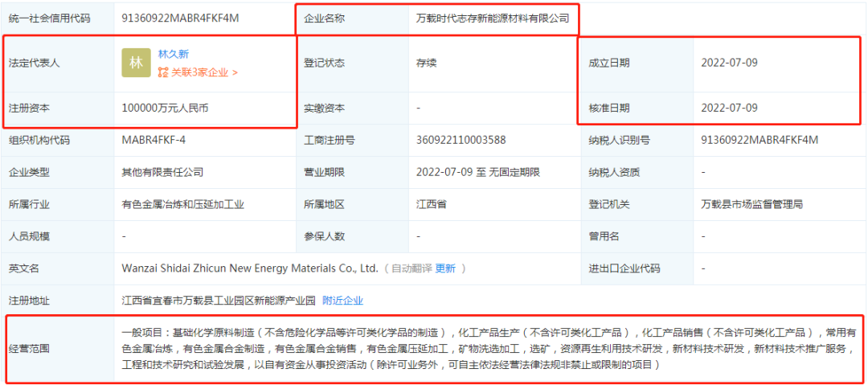Click the 纳税人识别号 label
The height and width of the screenshot is (385, 868).
click(620, 140)
